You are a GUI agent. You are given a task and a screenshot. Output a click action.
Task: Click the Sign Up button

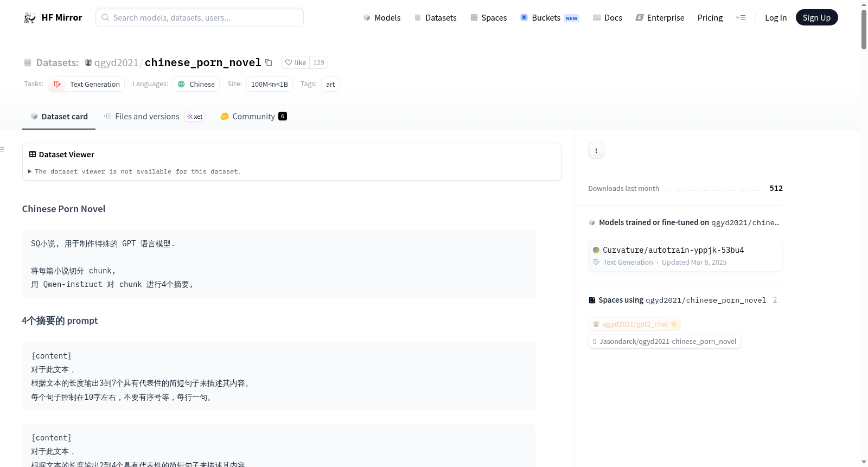click(x=816, y=17)
